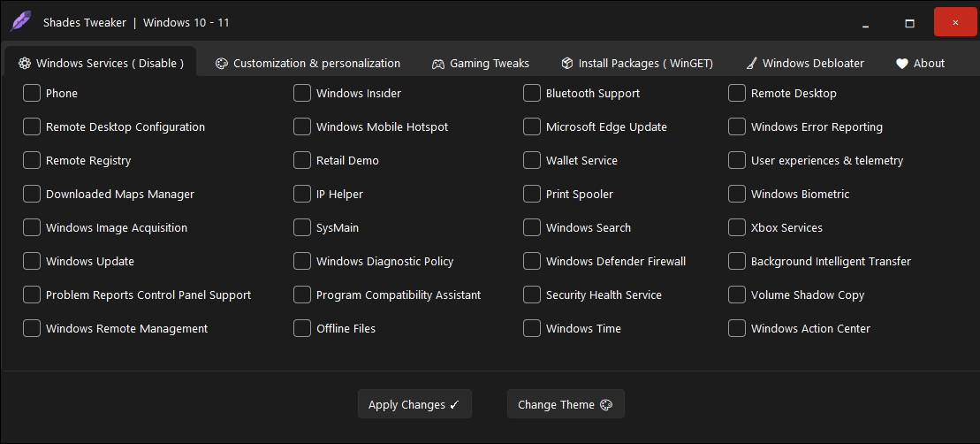
Task: Click the palette icon on Customization tab
Action: [x=221, y=63]
